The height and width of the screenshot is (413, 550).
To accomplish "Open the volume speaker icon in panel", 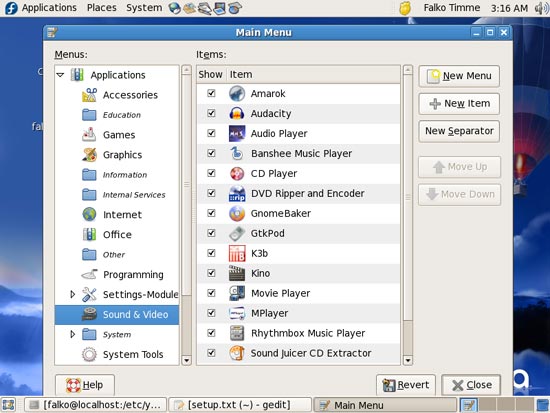I will [541, 8].
